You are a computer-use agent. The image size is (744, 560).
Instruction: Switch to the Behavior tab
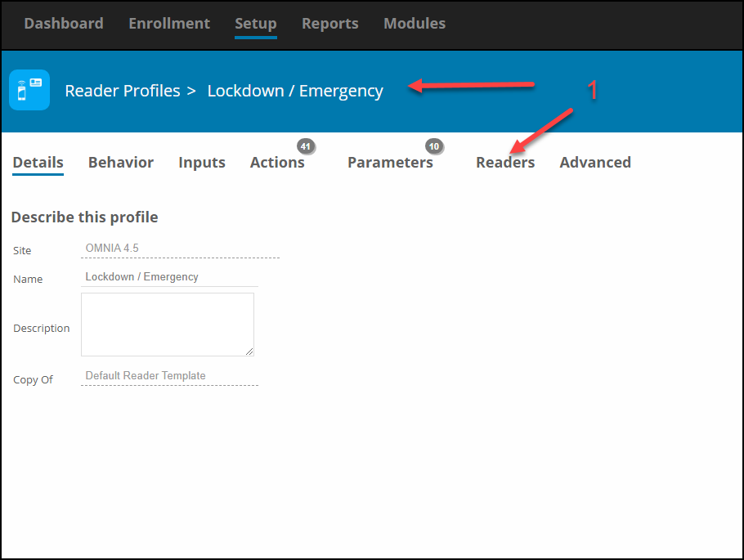tap(121, 163)
